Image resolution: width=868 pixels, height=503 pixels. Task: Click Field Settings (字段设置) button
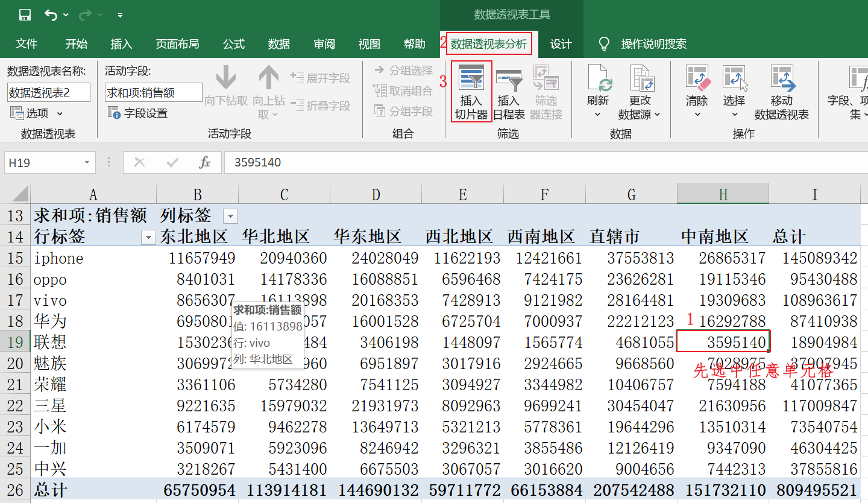click(x=137, y=113)
